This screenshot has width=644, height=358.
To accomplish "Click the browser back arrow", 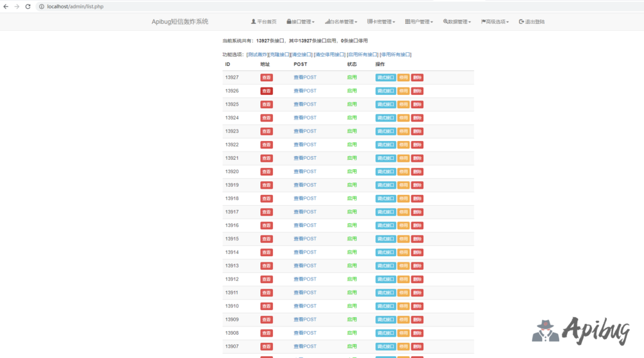I will click(x=6, y=6).
